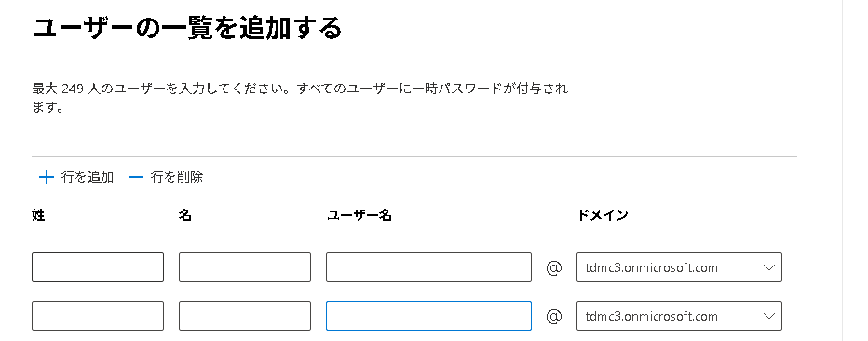Click the 行を削除 text label
868x341 pixels.
[177, 177]
